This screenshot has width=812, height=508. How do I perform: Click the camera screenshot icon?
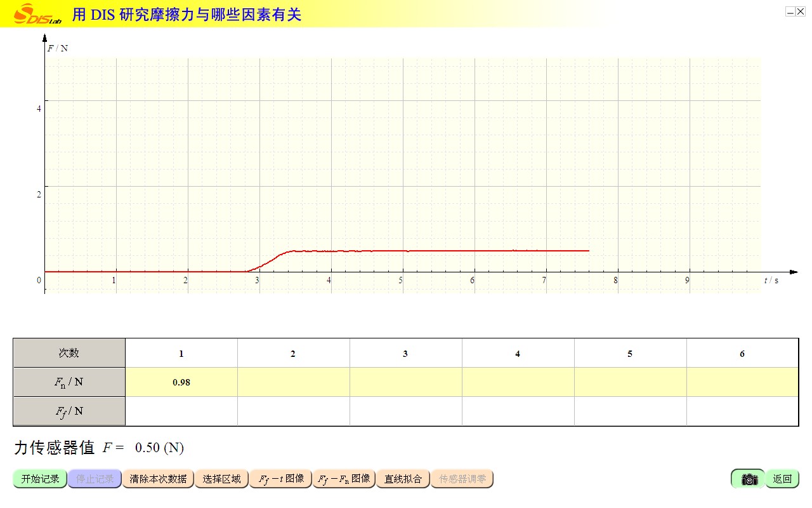click(x=749, y=479)
